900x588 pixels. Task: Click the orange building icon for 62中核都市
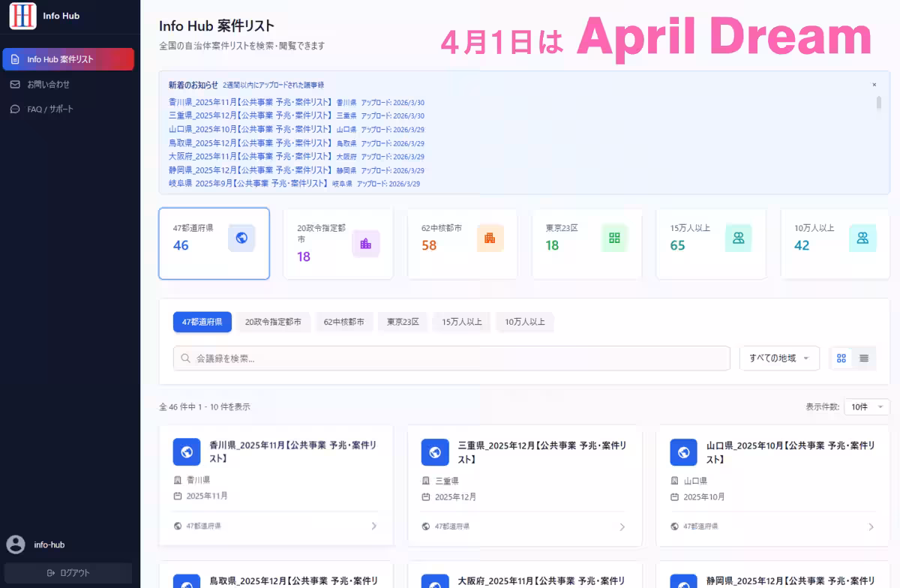coord(490,238)
